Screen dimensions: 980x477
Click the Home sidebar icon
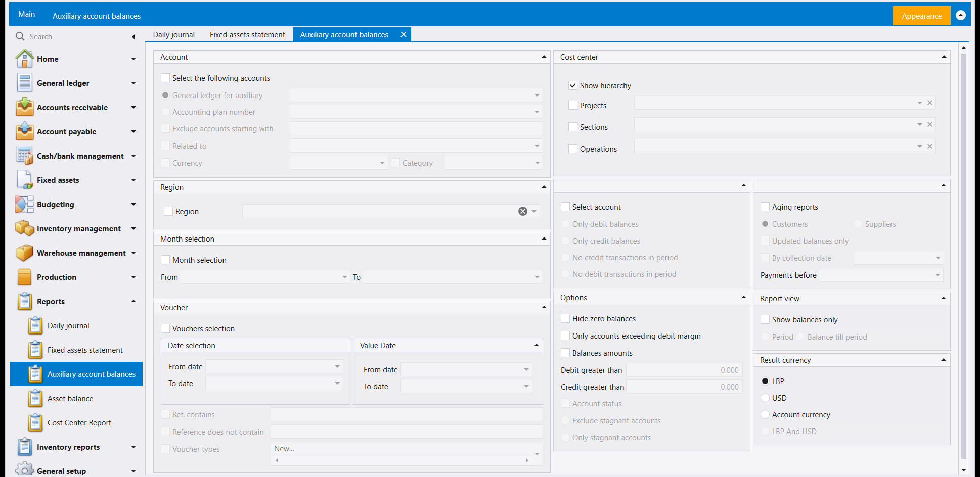click(24, 59)
